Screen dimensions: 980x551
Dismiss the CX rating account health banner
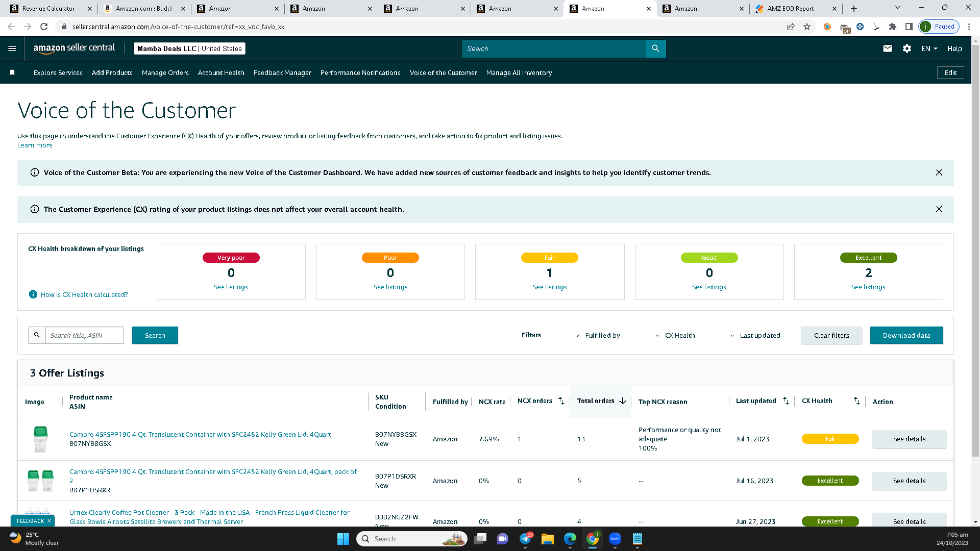click(939, 209)
